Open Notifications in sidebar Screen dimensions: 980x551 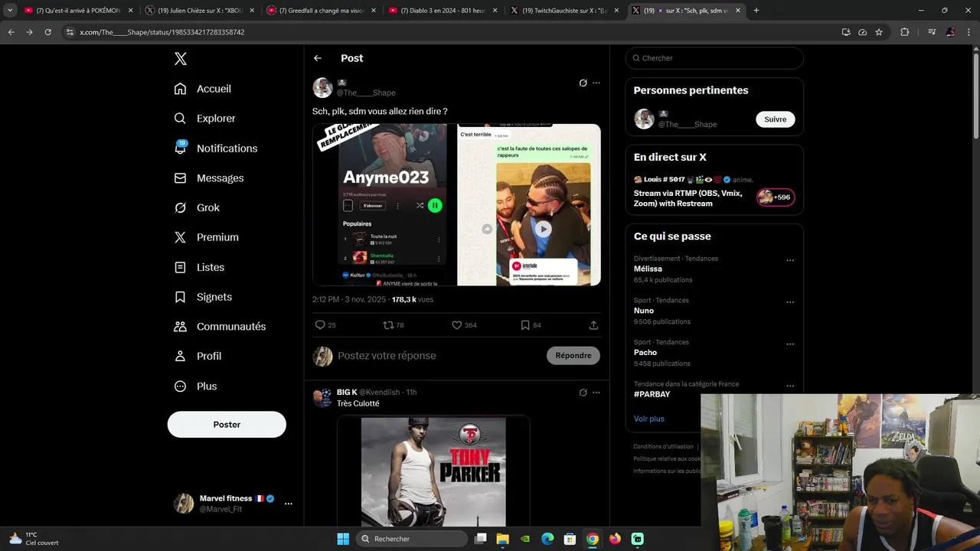[216, 148]
